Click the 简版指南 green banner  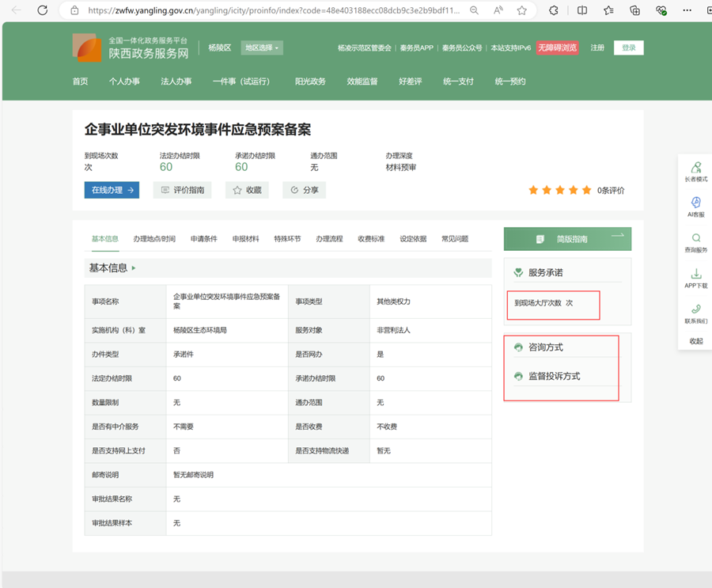567,239
